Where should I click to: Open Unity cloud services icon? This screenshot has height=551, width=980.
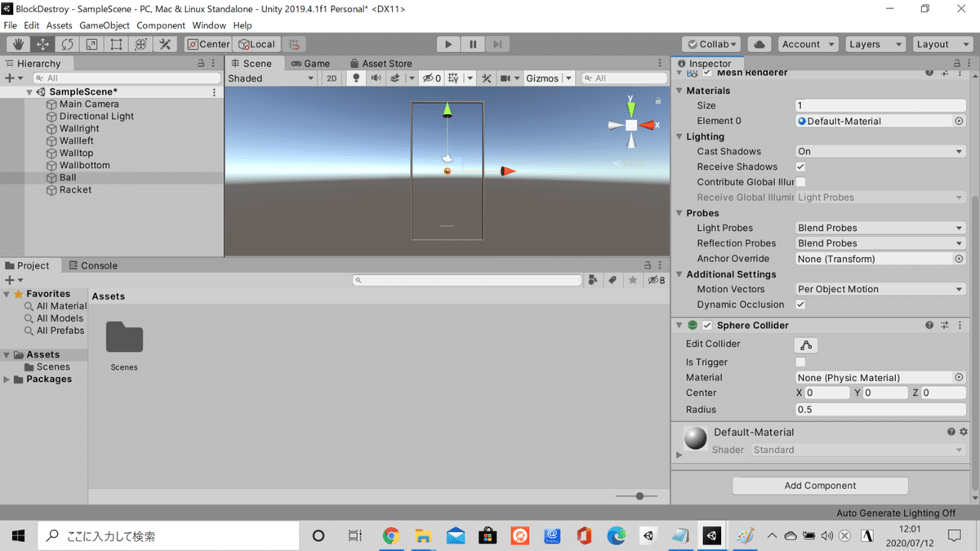pos(759,44)
